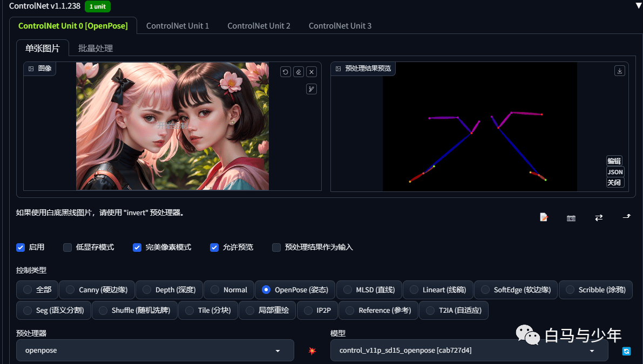The width and height of the screenshot is (643, 364).
Task: Click the swap arrows mirror icon
Action: tap(599, 217)
